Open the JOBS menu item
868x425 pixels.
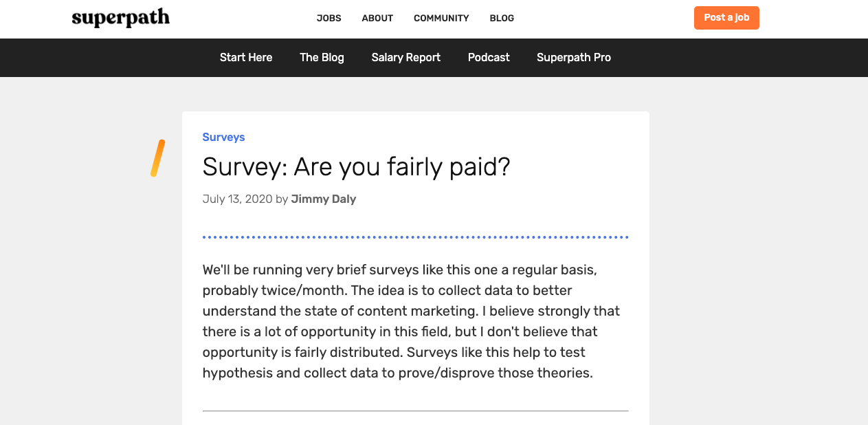(x=329, y=18)
